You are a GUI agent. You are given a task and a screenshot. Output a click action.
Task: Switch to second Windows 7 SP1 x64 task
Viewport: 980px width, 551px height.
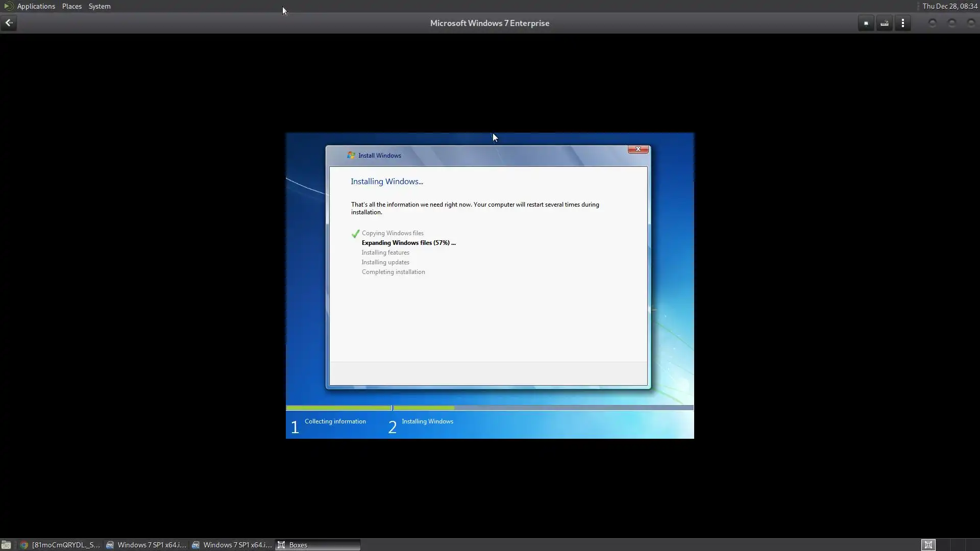[x=232, y=545]
